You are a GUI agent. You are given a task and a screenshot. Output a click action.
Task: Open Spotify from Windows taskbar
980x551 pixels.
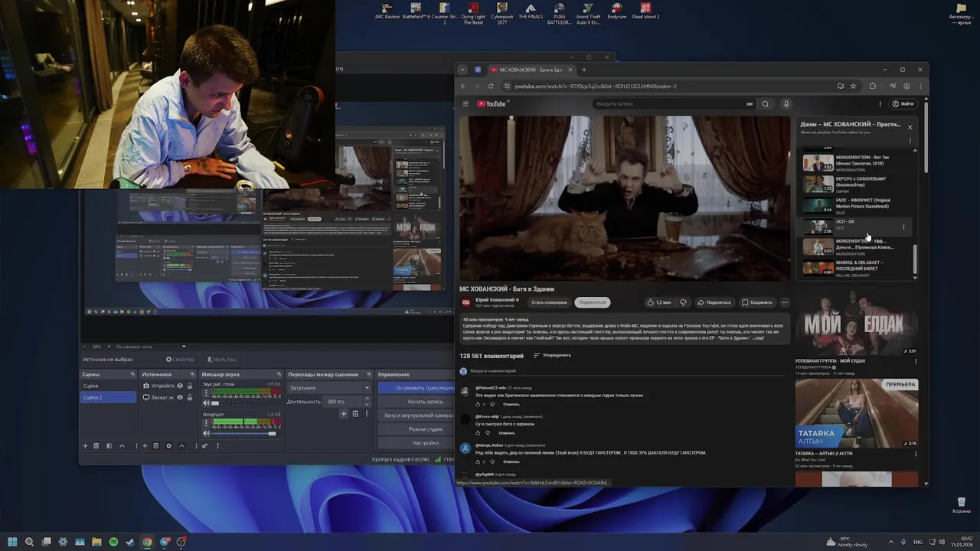tap(113, 542)
